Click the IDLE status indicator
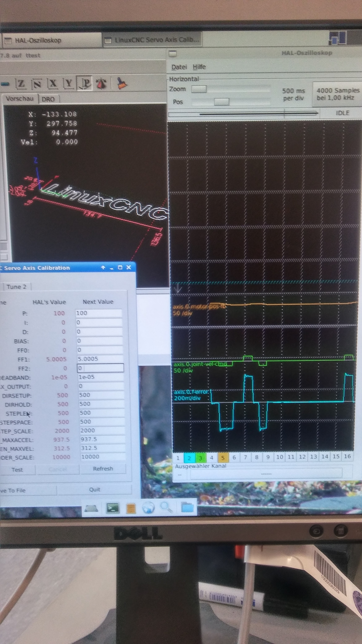This screenshot has height=644, width=362. (x=342, y=113)
